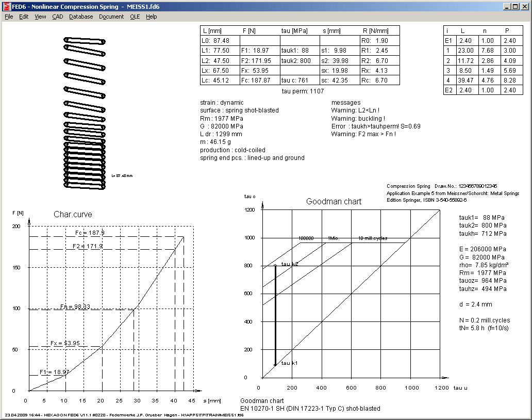Close the FED6 window

tap(523, 6)
